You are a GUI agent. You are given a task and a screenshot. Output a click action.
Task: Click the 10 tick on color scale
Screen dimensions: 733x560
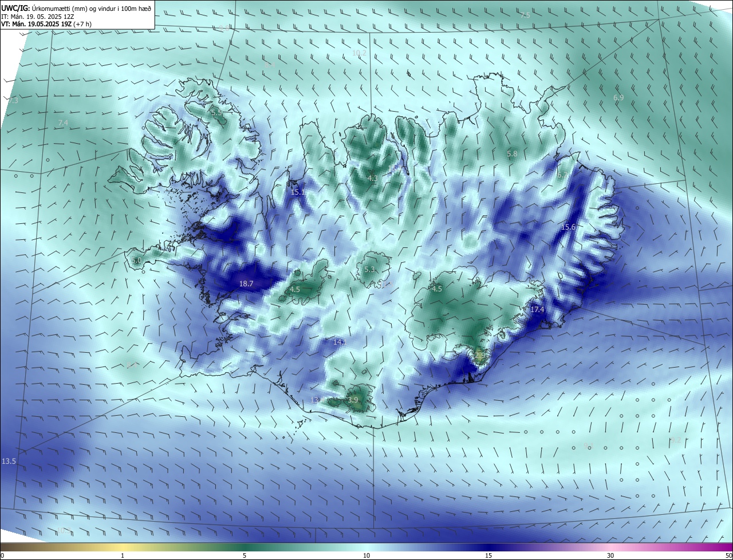[x=366, y=555]
